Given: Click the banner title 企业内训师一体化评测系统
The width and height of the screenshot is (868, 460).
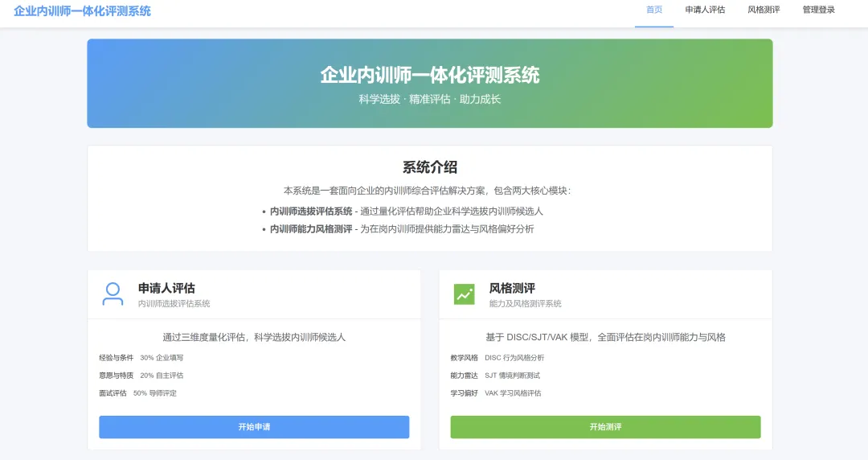Looking at the screenshot, I should 429,75.
